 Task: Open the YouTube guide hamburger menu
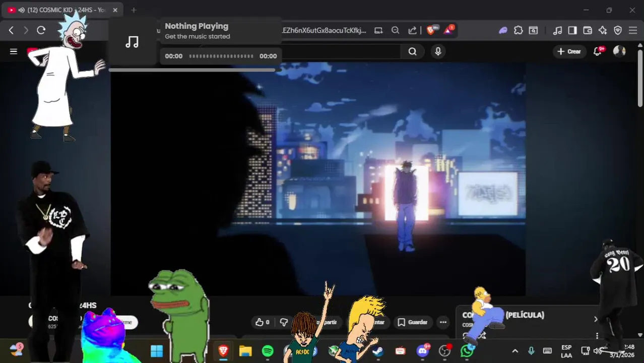pyautogui.click(x=14, y=51)
